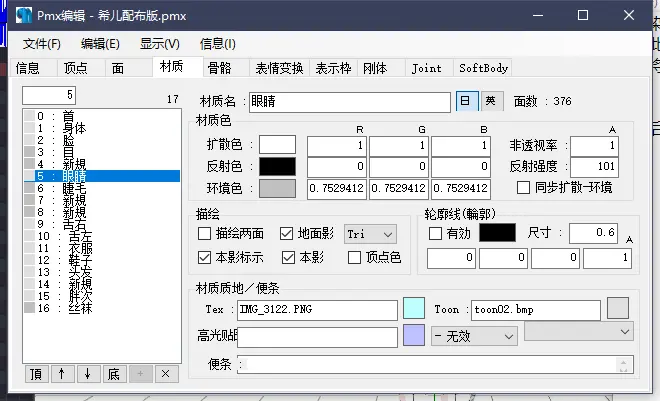Click the 高光贴 sphere texture input
Screen dimensions: 660x401
point(317,337)
